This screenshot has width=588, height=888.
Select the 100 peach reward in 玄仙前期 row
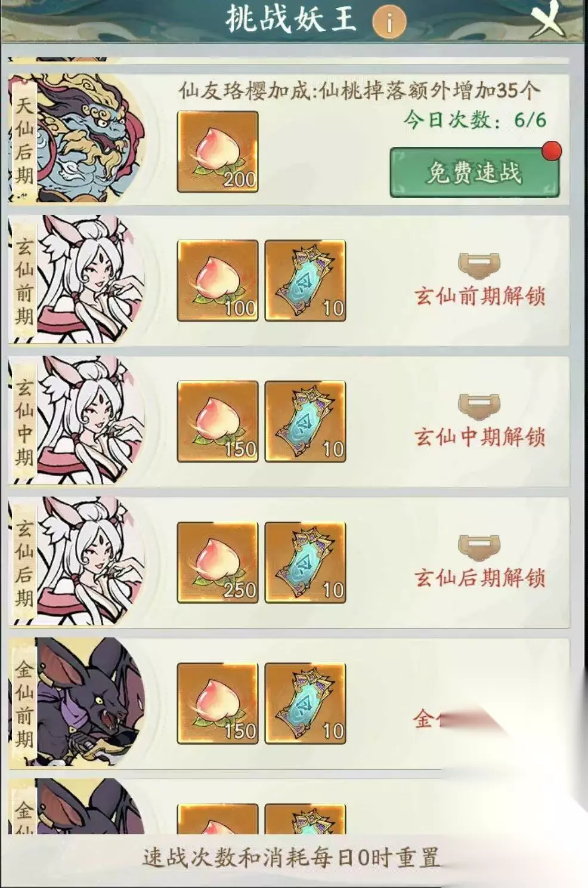point(218,280)
